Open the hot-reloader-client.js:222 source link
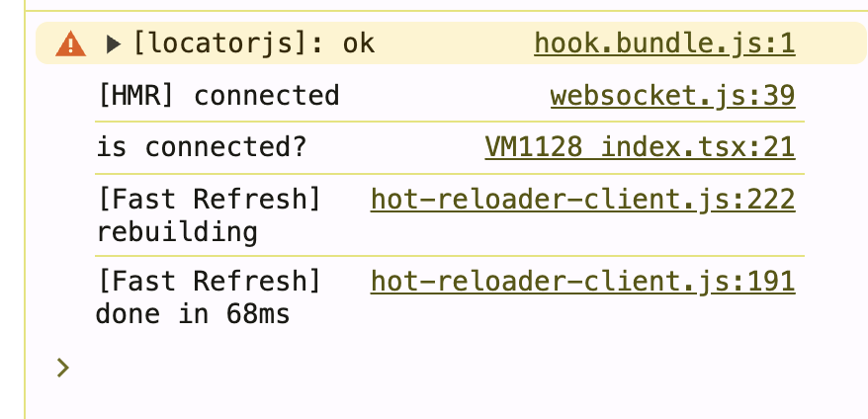 [582, 200]
